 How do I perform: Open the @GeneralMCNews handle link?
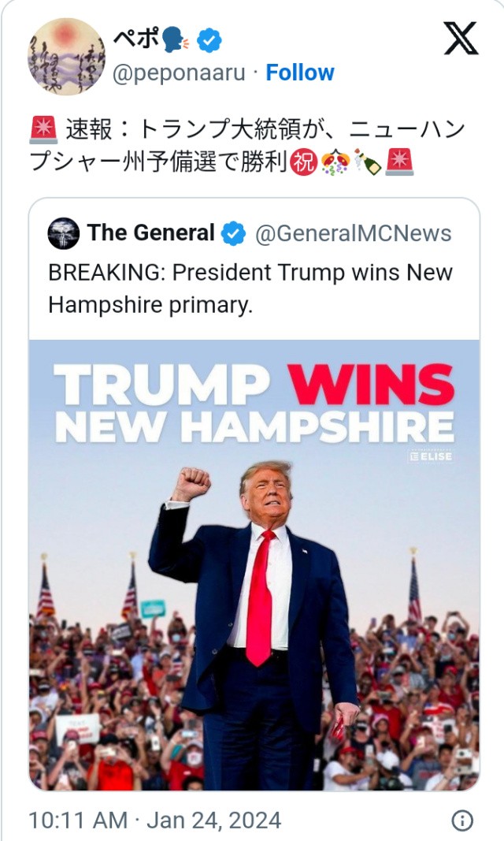click(354, 233)
